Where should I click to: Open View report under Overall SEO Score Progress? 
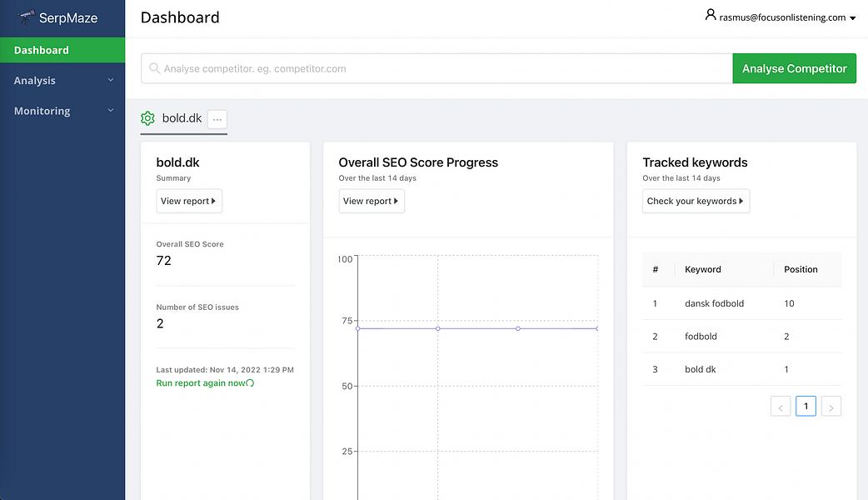pos(372,201)
